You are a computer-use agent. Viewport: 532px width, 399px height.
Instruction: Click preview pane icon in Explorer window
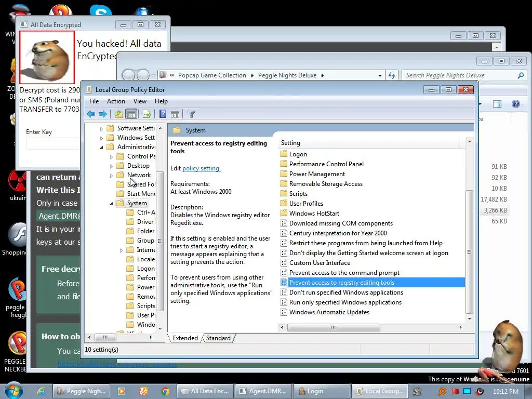point(497,104)
